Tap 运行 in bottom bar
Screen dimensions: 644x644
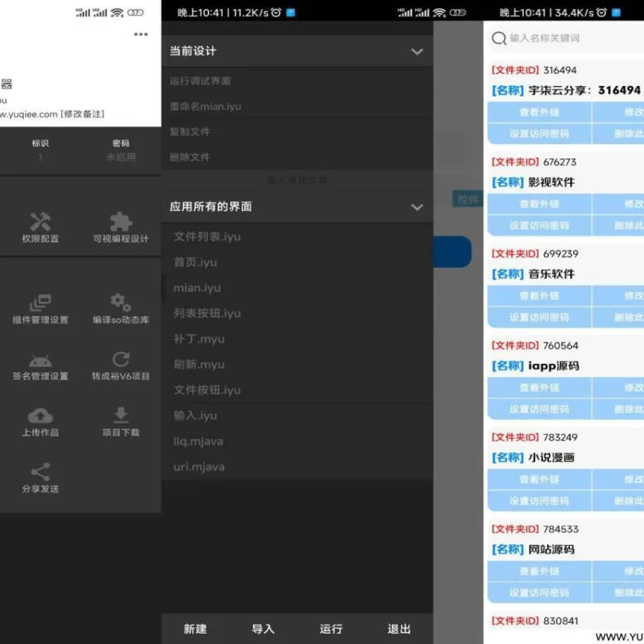pyautogui.click(x=331, y=629)
